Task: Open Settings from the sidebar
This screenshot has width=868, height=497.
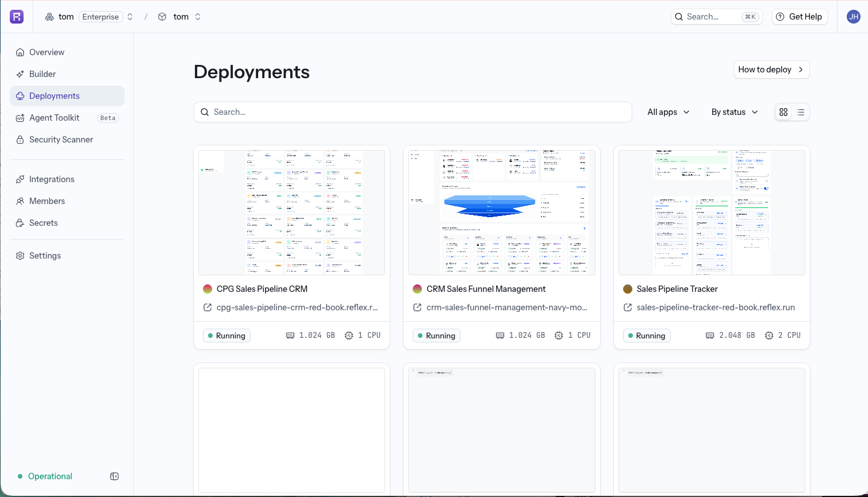Action: pyautogui.click(x=67, y=256)
